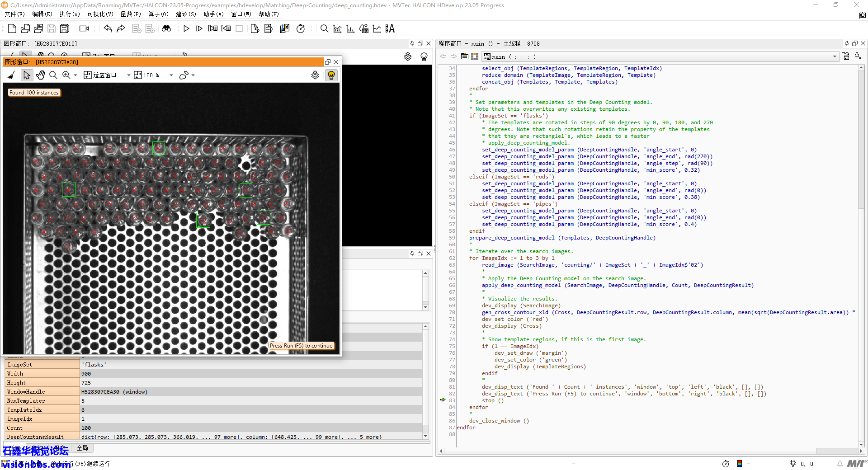Toggle the arrow select mode button

tap(27, 75)
